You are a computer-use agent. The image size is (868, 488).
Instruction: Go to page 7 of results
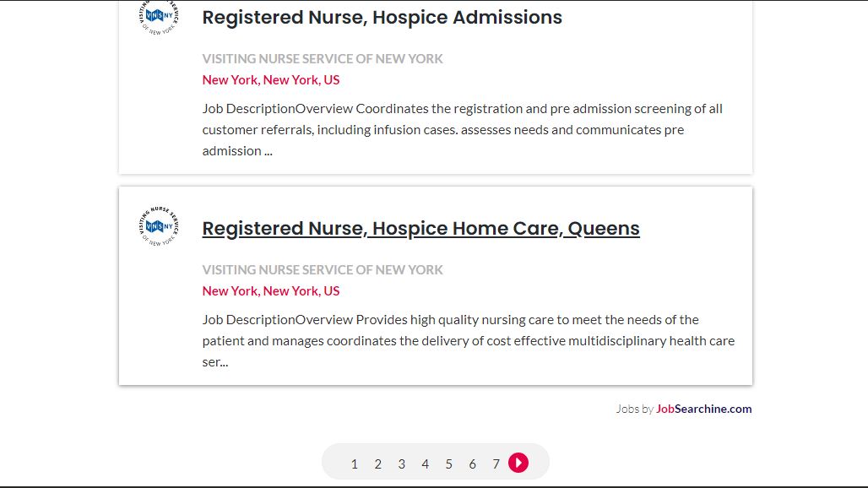[x=496, y=464]
